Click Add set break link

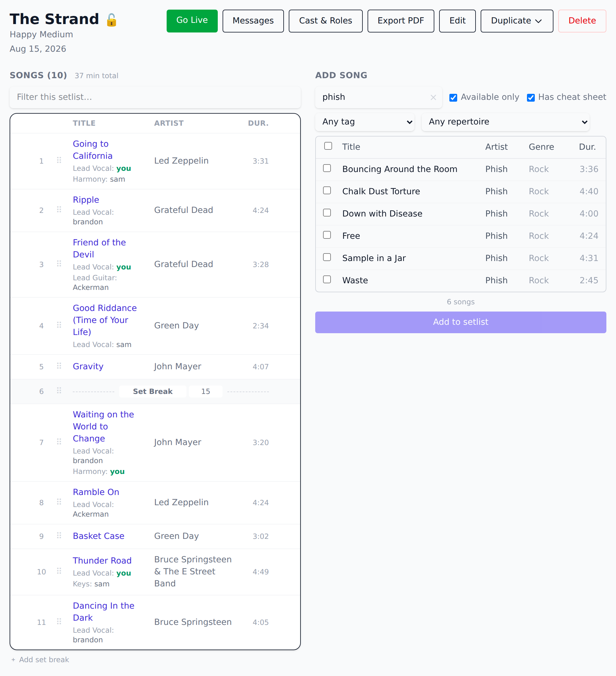[x=40, y=659]
